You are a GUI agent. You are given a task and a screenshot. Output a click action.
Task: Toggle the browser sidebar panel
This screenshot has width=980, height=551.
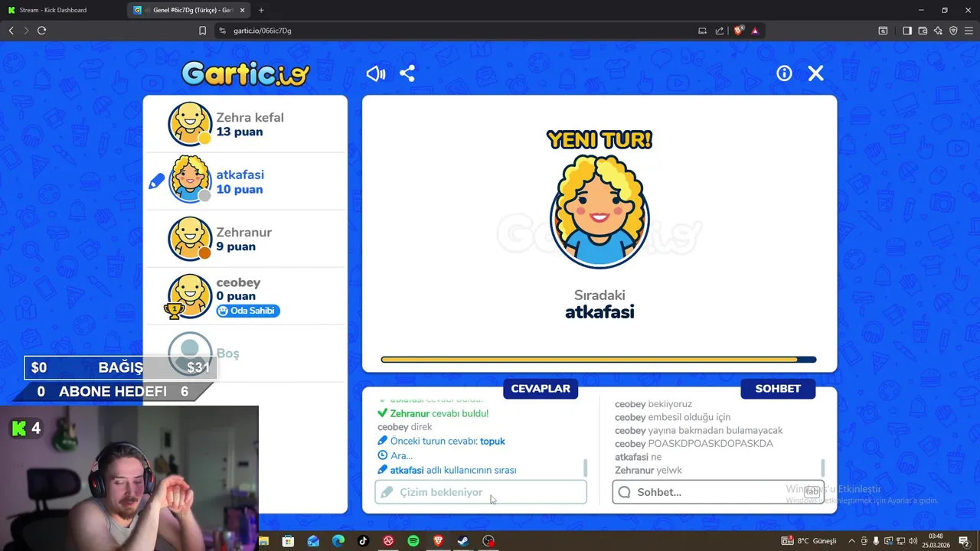coord(906,31)
